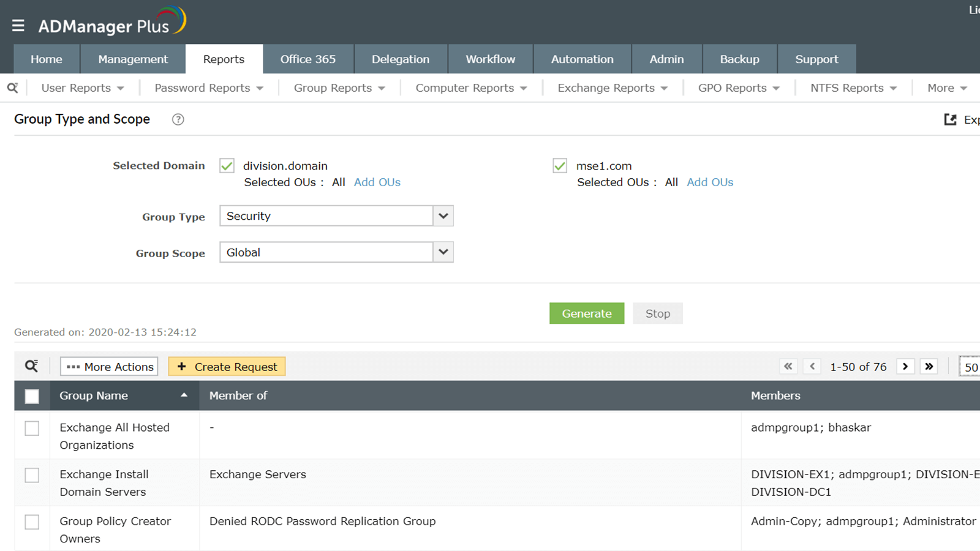Go to the next results page
Viewport: 980px width, 551px height.
(905, 366)
